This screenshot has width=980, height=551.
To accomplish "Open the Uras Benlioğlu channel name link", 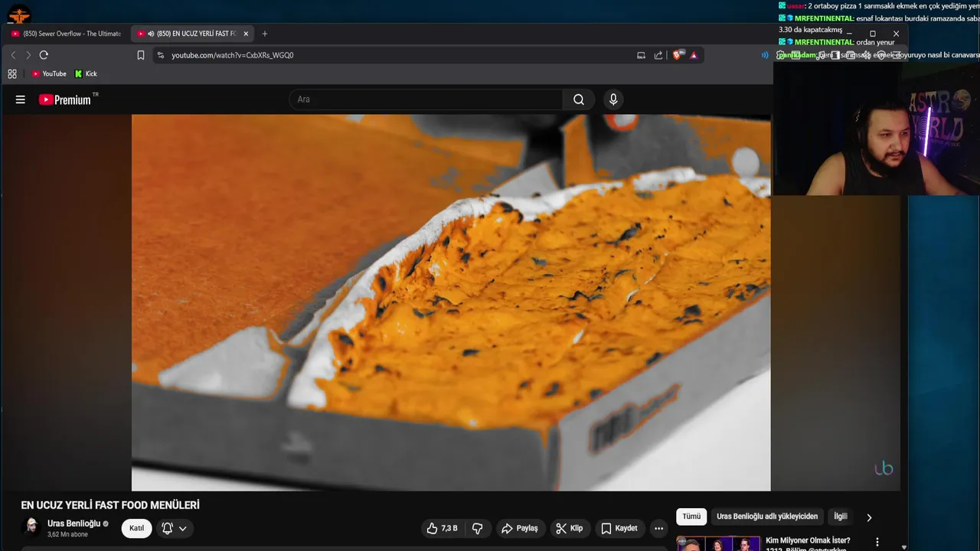I will tap(73, 523).
